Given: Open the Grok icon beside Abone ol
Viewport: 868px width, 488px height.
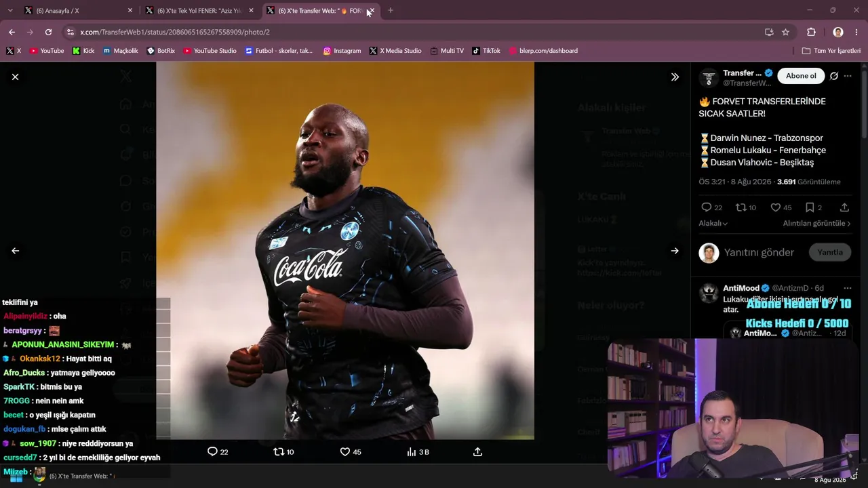Looking at the screenshot, I should (x=834, y=76).
